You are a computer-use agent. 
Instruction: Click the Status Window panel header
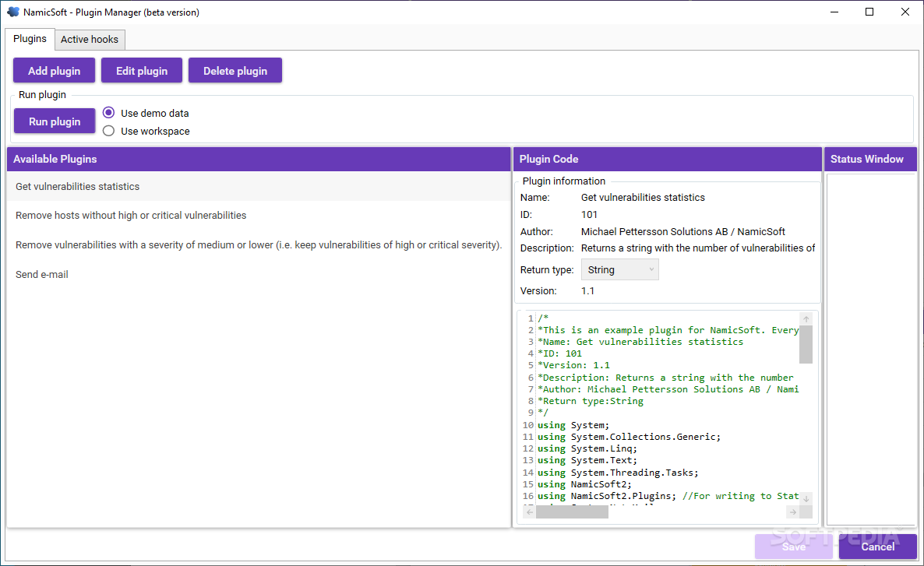870,159
